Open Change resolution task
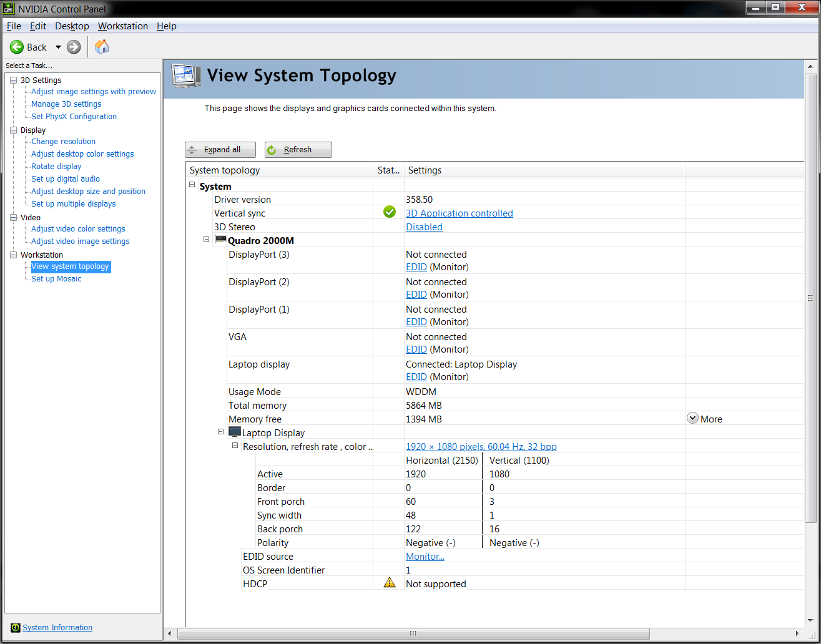 (64, 142)
